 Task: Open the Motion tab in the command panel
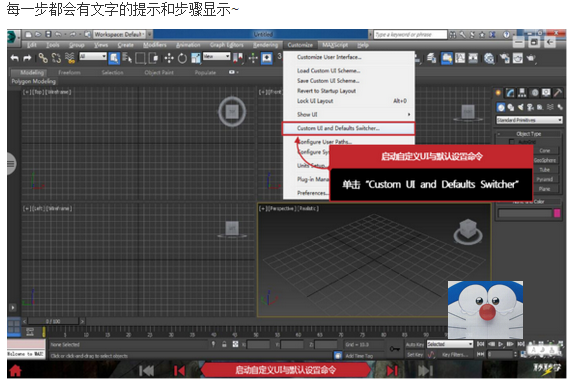pos(535,93)
